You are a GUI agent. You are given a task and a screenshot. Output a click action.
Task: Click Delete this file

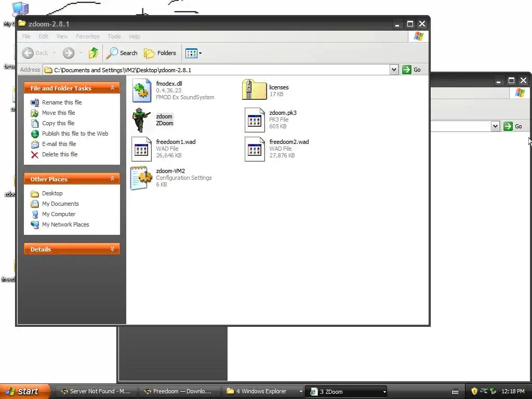60,154
